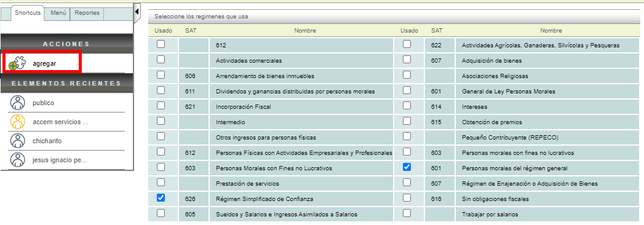The width and height of the screenshot is (644, 225).
Task: Click the agregar puzzle-piece icon
Action: [17, 63]
